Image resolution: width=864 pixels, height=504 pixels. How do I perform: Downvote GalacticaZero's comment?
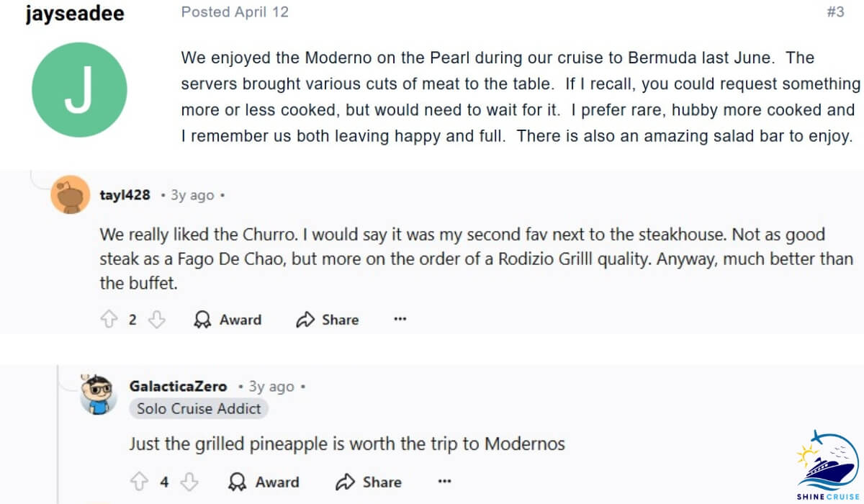pyautogui.click(x=189, y=481)
